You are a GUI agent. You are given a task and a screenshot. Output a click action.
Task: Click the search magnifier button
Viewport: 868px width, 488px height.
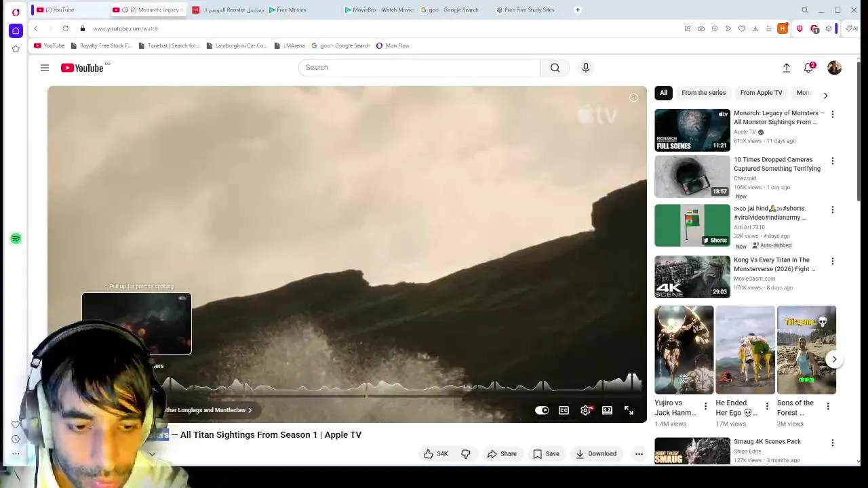(555, 68)
